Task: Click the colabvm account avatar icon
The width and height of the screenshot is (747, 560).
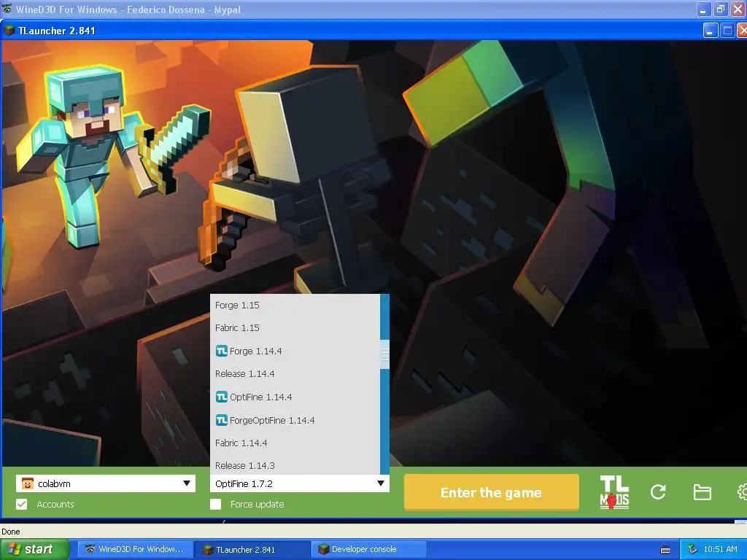Action: click(28, 483)
